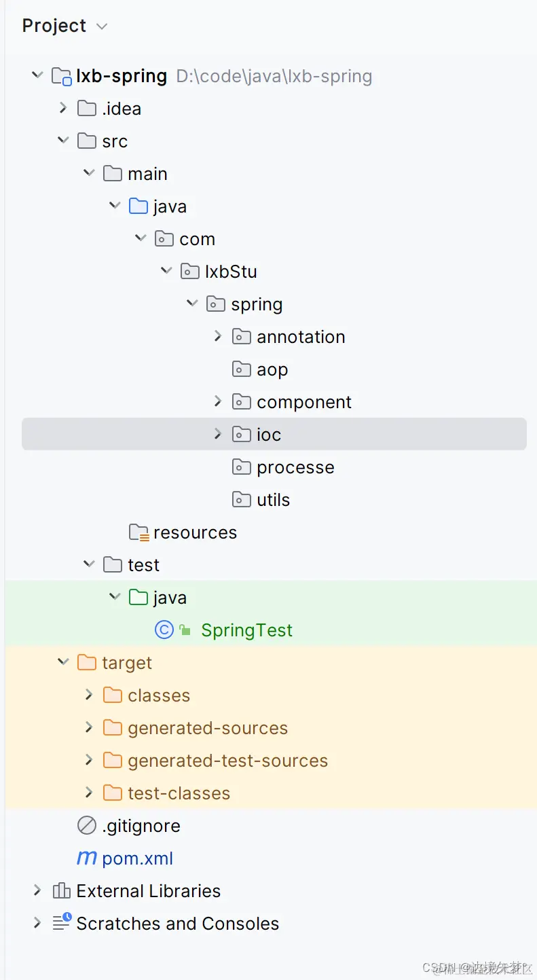Click the aop package icon
The width and height of the screenshot is (537, 980).
pos(242,369)
